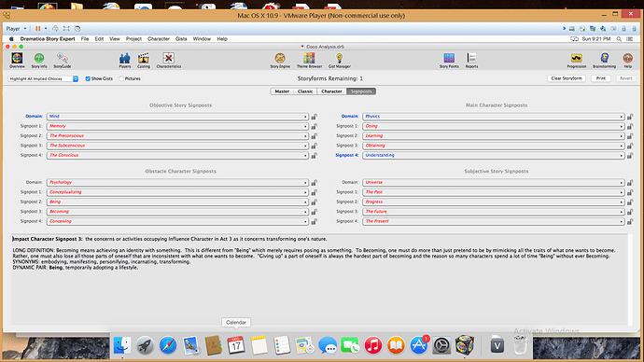Viewport: 644px width, 362px height.
Task: Switch to the Character tab
Action: tap(331, 91)
